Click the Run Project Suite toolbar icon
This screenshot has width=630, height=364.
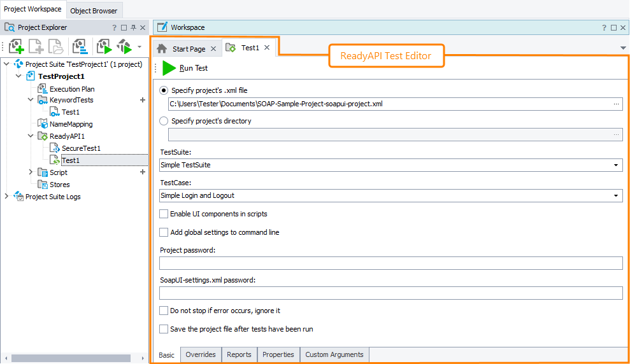(124, 46)
